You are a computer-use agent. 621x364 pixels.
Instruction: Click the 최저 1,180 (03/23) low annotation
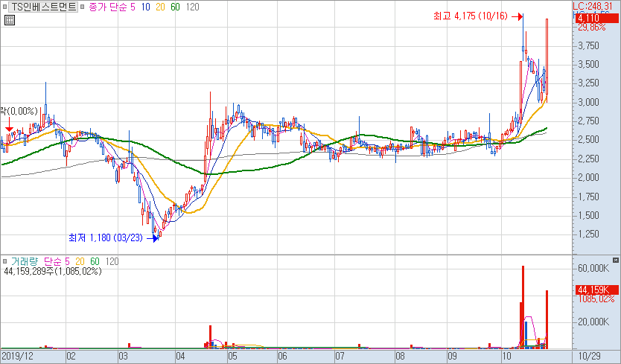105,237
